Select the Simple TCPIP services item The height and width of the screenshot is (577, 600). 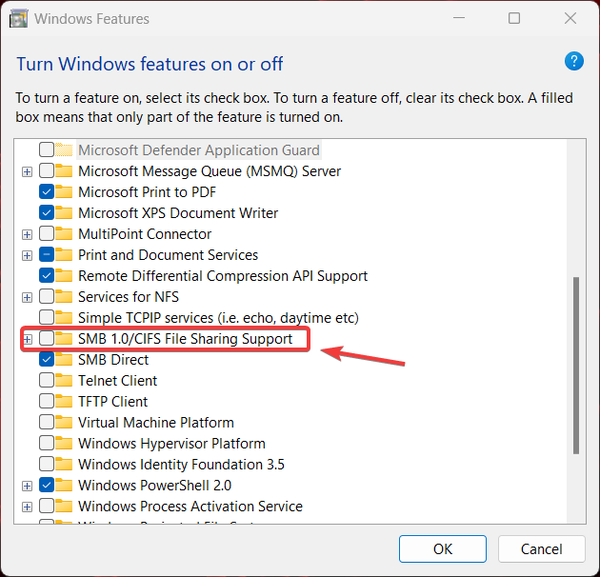[217, 318]
